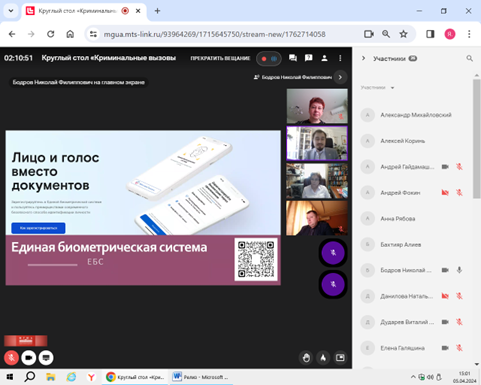Click the ПРЕКРАТИТЬ ВЕЩАНИЕ button
This screenshot has height=385, width=481.
point(220,58)
